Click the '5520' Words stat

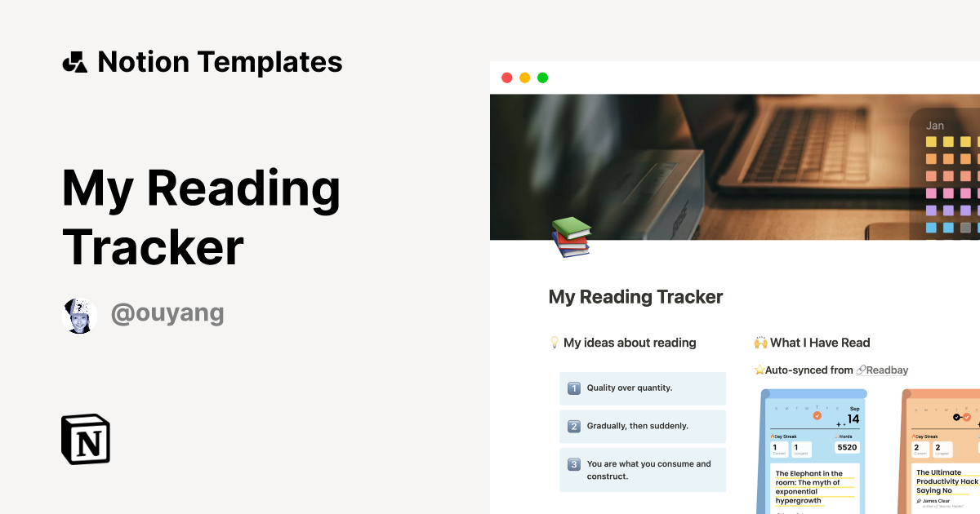[849, 446]
